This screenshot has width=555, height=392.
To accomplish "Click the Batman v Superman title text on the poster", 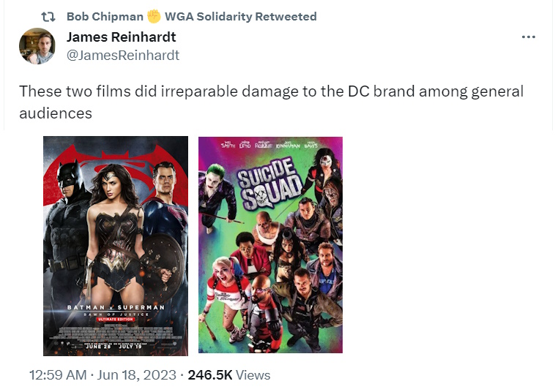I will coord(116,308).
